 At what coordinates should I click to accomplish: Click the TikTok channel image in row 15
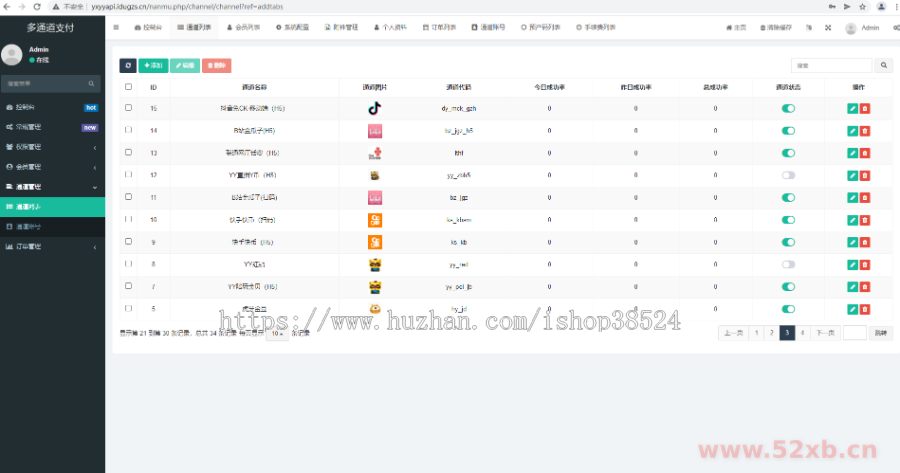tap(375, 108)
